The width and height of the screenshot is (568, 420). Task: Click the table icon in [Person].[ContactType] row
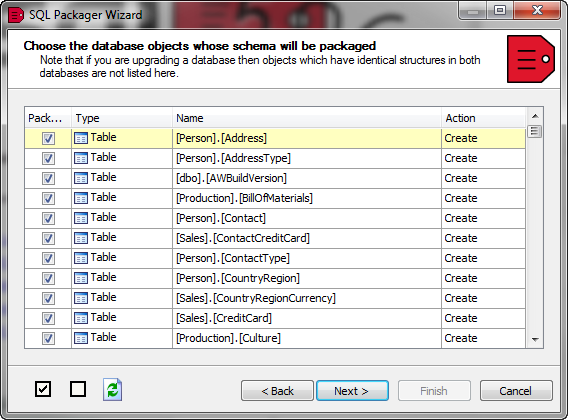(x=81, y=258)
